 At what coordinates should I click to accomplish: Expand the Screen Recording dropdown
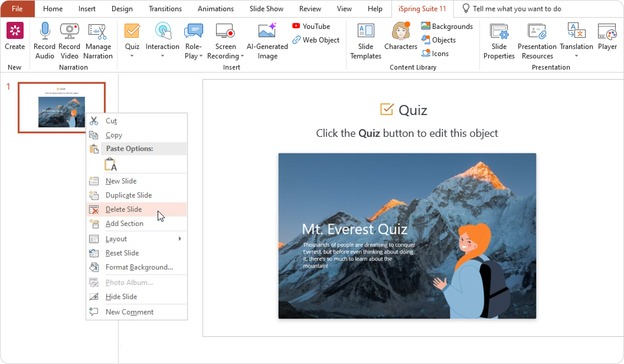(x=242, y=56)
